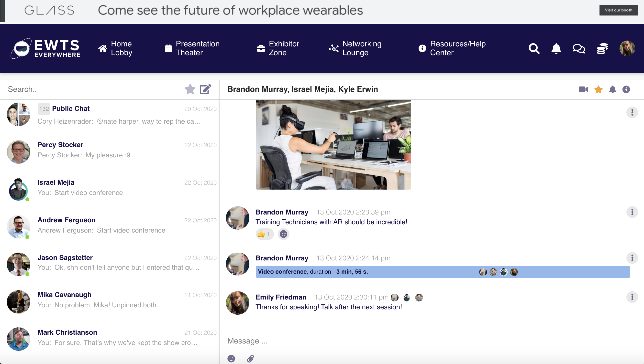644x364 pixels.
Task: Add emoji reaction to Brandon's message
Action: click(x=283, y=234)
